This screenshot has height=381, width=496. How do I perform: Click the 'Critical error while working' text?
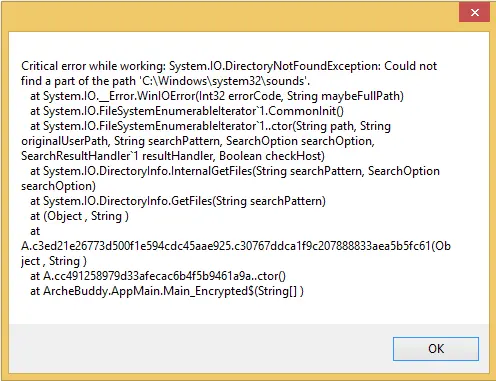93,66
